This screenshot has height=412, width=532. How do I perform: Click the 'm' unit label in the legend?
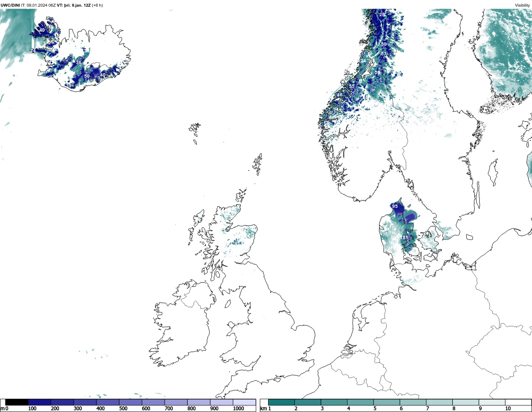point(2,409)
